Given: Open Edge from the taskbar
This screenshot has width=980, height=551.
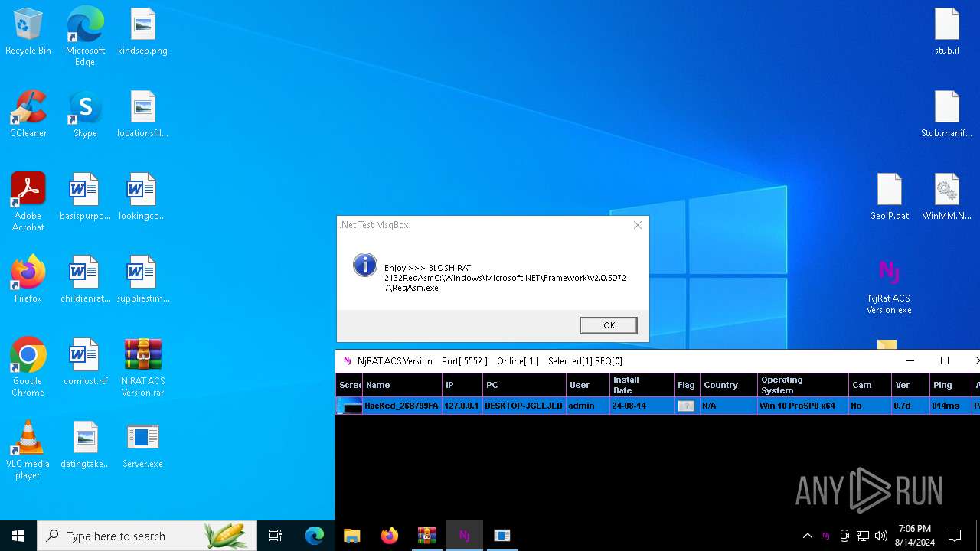Looking at the screenshot, I should coord(315,536).
